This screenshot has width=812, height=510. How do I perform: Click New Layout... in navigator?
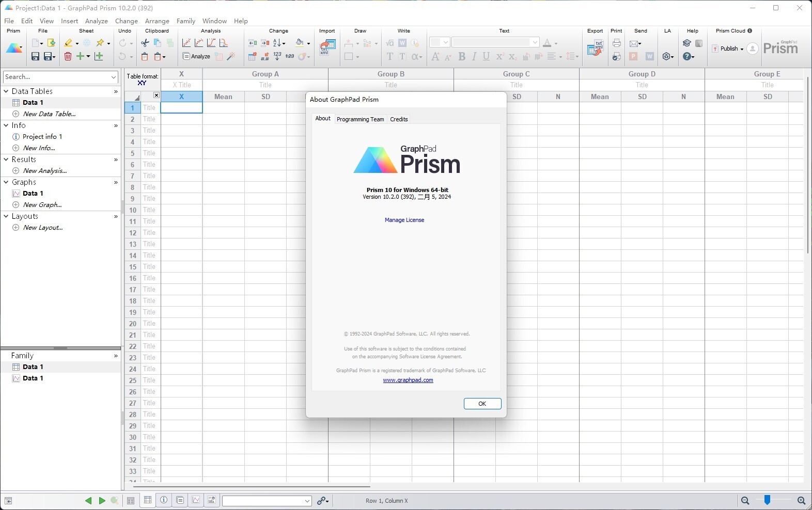coord(43,228)
